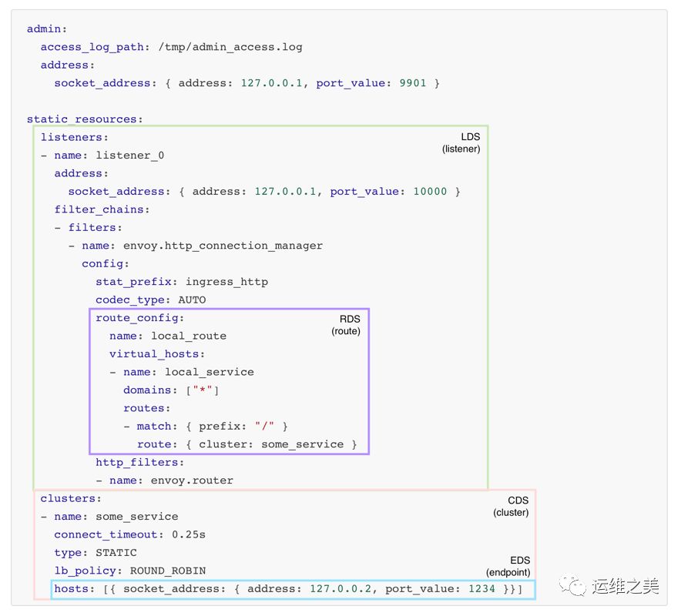The width and height of the screenshot is (681, 616).
Task: Click 'stat_prefix: ingress_http' line
Action: tap(182, 282)
